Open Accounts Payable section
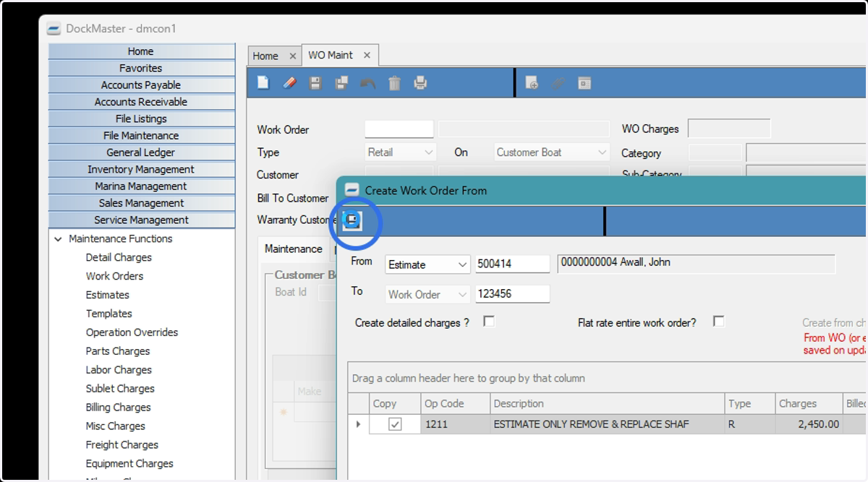 tap(141, 85)
